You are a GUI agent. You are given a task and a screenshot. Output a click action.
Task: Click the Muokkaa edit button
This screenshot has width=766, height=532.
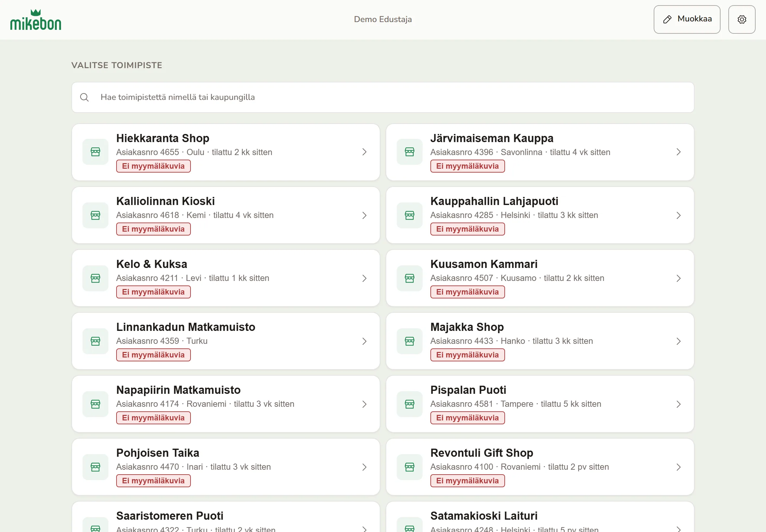[x=686, y=19]
